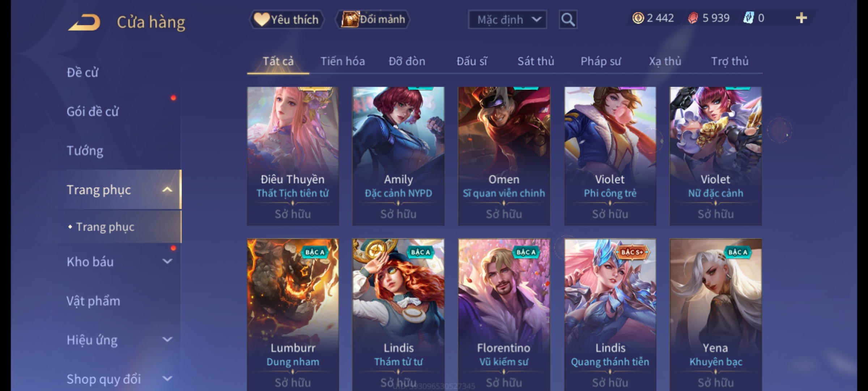Expand the Kho báu sidebar section

[x=167, y=261]
